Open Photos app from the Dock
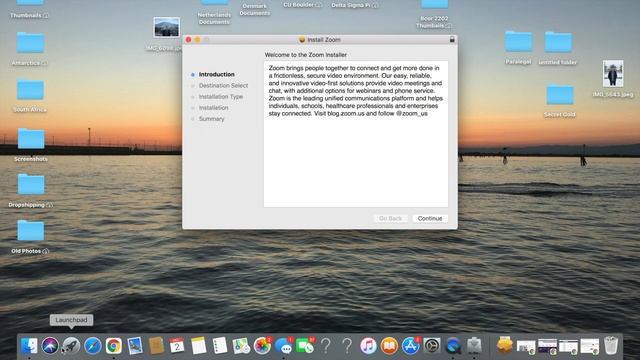 coord(262,346)
